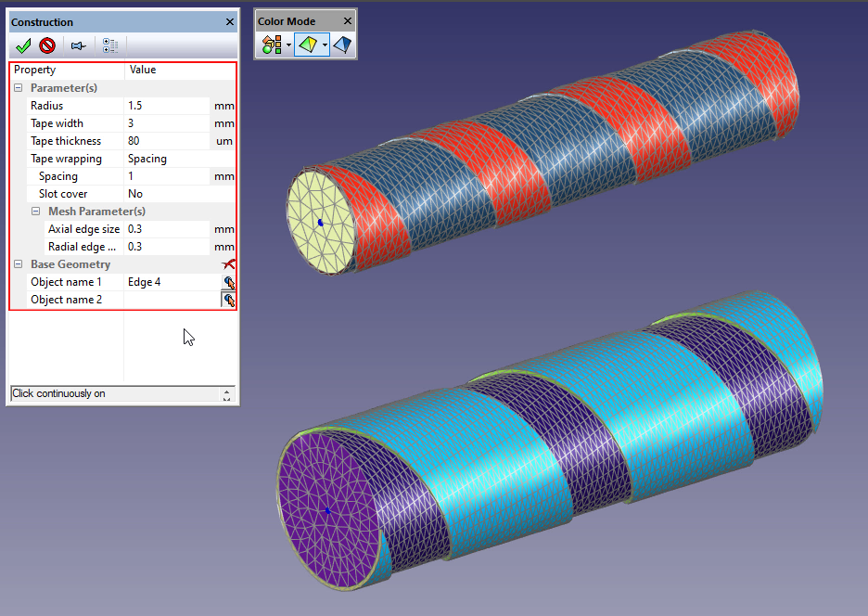Open the Tape wrapping Spacing value

167,159
